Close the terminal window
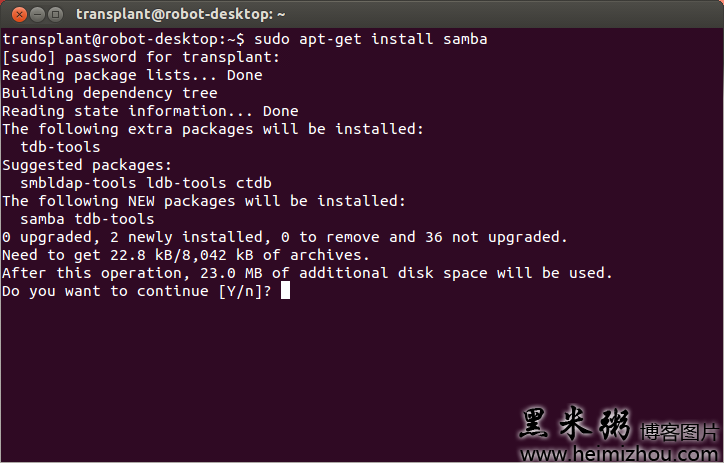 (x=19, y=14)
